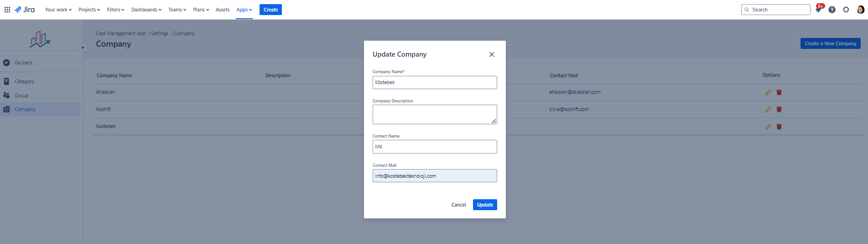Click silvia@koshift.com mail cell
868x244 pixels.
[569, 109]
